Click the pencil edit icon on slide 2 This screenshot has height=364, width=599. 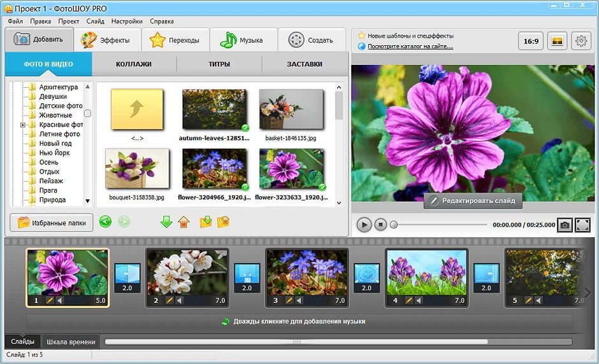(170, 300)
